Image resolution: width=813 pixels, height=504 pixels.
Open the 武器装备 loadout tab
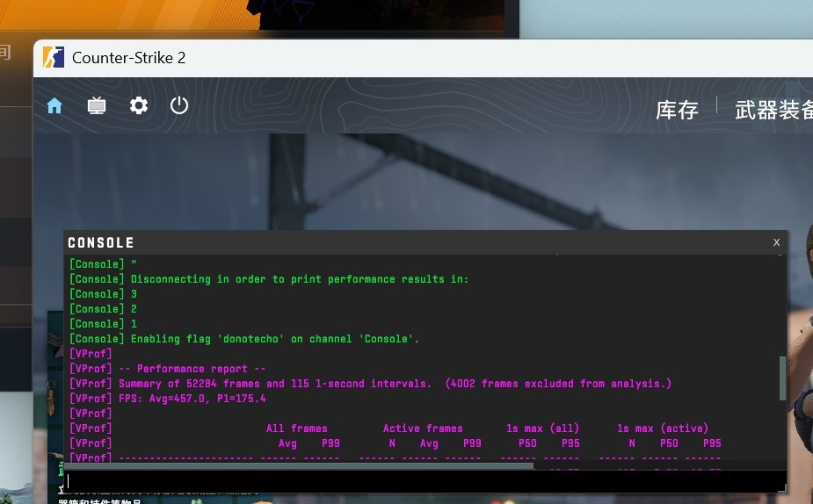[x=773, y=110]
